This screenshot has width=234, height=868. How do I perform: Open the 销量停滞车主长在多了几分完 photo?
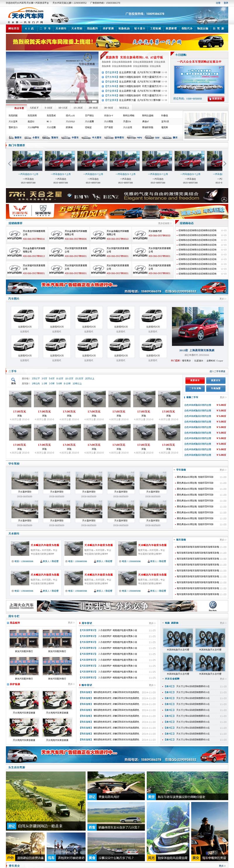point(116,816)
